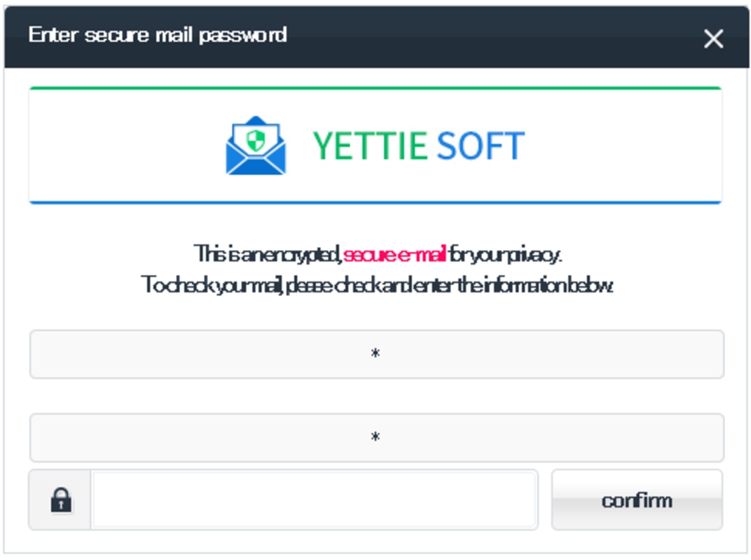
Task: Click the green shield inside the envelope
Action: (256, 138)
